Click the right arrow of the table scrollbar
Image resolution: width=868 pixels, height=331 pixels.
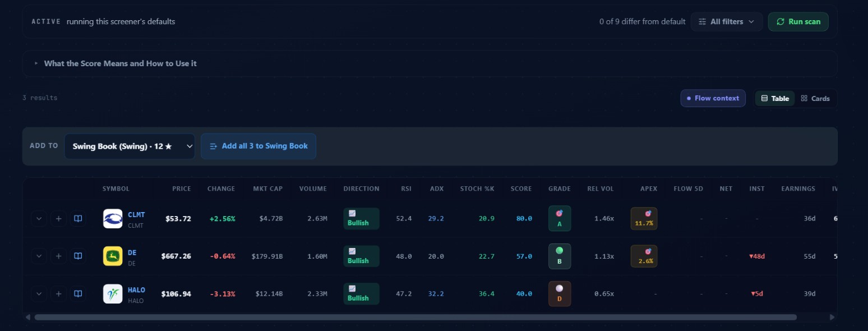tap(832, 317)
